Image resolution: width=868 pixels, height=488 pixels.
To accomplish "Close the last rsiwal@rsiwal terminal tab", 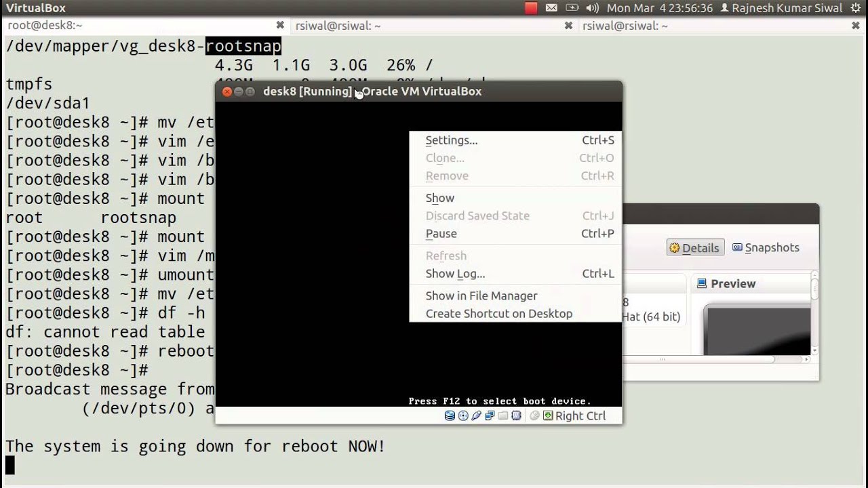I will pos(856,26).
